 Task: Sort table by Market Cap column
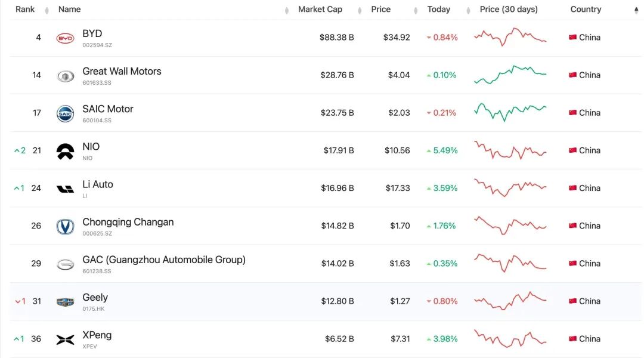click(x=320, y=9)
